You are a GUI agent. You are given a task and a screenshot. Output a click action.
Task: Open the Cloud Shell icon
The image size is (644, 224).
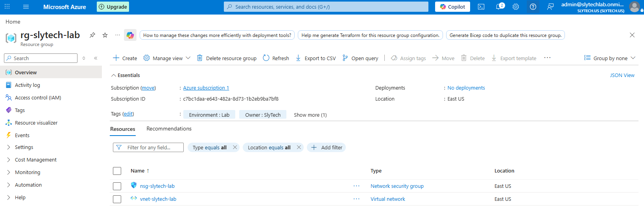[x=481, y=7]
